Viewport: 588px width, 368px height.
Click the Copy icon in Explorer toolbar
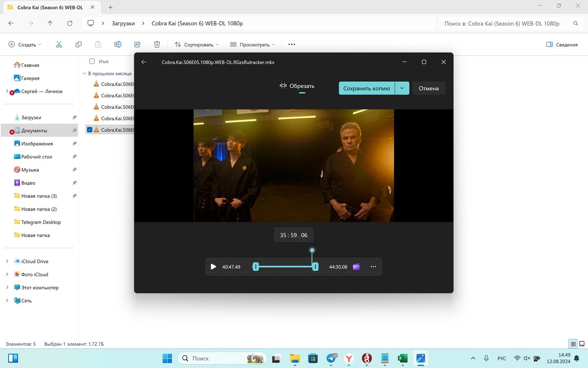point(78,45)
